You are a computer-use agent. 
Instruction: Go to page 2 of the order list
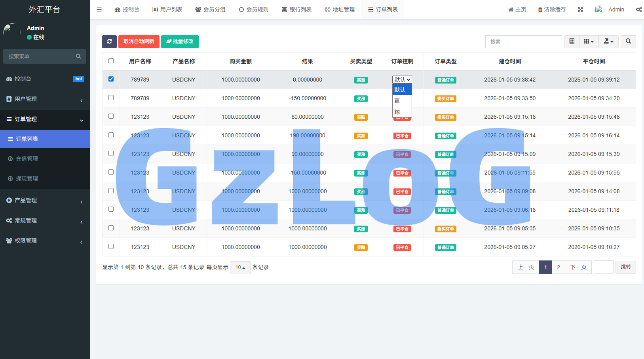coord(559,267)
